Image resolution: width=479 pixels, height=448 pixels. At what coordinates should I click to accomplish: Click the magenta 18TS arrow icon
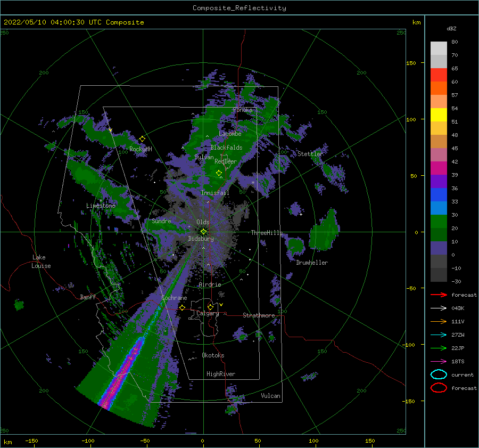coord(439,362)
